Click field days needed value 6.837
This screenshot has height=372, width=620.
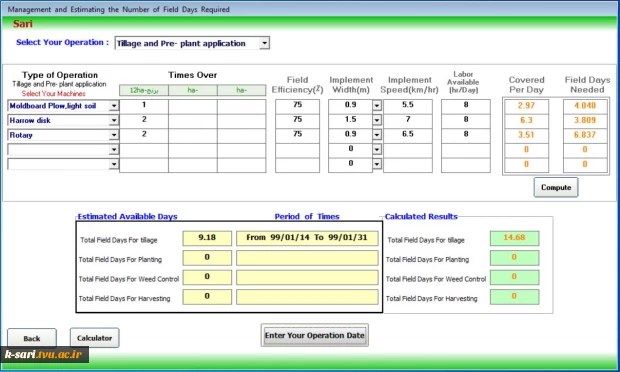(x=585, y=135)
